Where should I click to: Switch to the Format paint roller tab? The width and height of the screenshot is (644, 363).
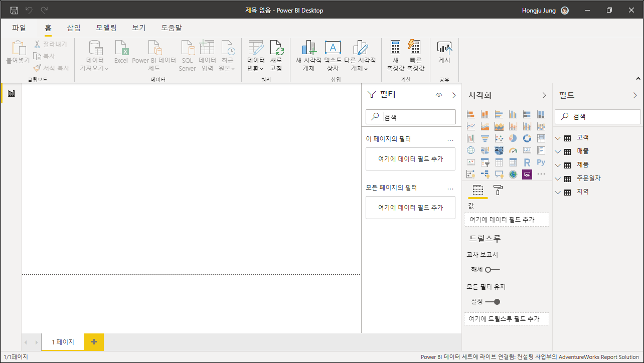(x=498, y=190)
